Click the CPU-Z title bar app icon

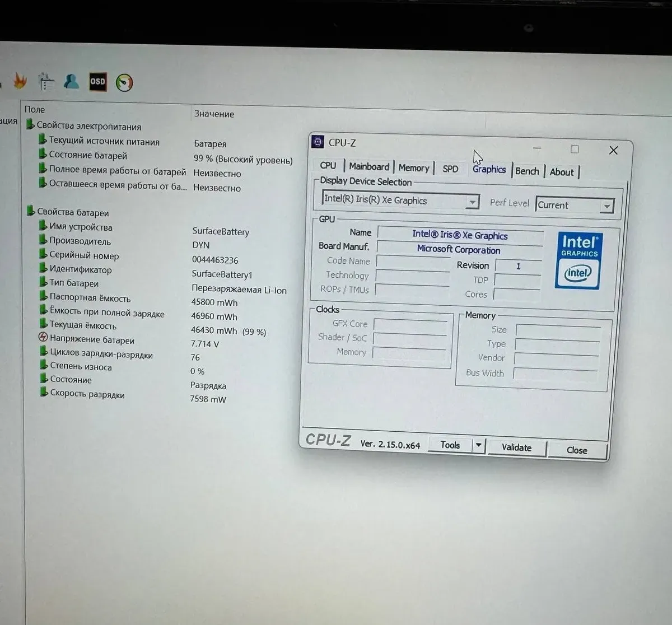pyautogui.click(x=318, y=142)
